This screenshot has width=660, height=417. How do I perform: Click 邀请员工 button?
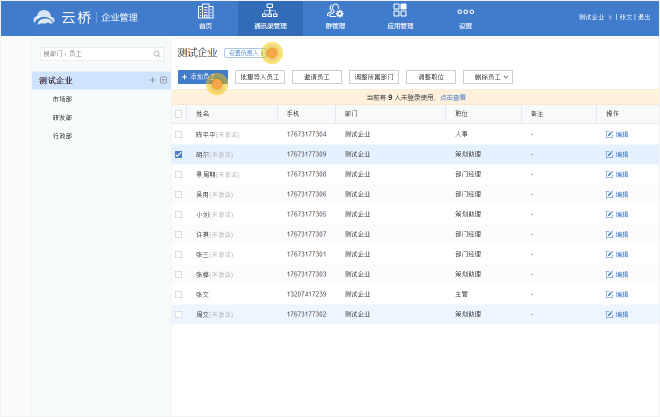[317, 77]
